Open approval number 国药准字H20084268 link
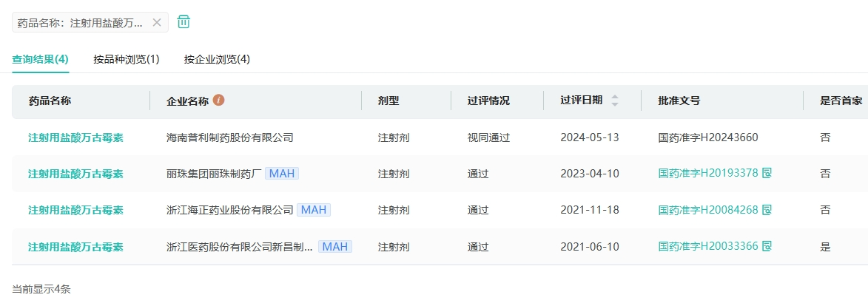 (708, 210)
